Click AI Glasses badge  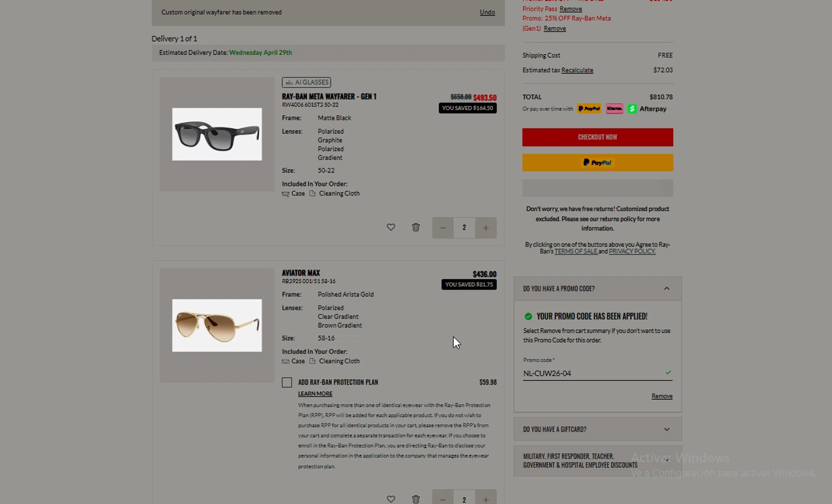click(x=306, y=82)
